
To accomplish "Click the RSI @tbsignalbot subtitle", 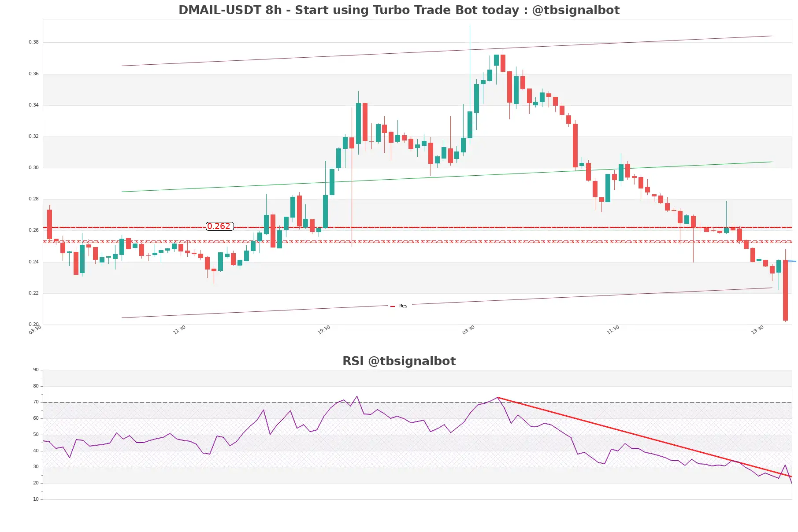I will click(x=399, y=361).
